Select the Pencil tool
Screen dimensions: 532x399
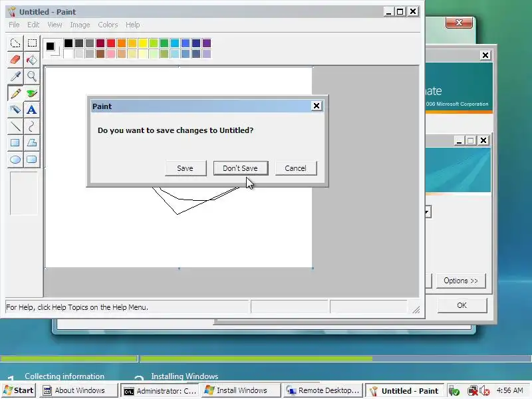[x=15, y=93]
